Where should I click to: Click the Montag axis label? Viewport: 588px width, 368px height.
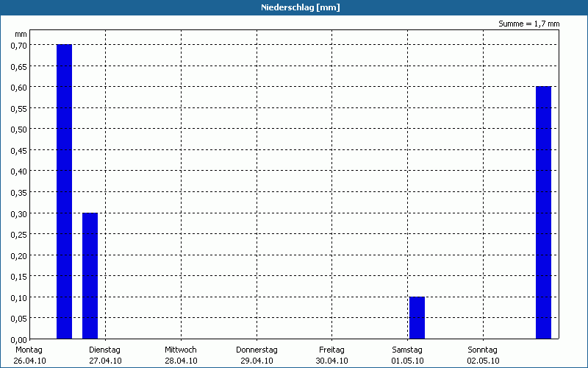click(29, 350)
